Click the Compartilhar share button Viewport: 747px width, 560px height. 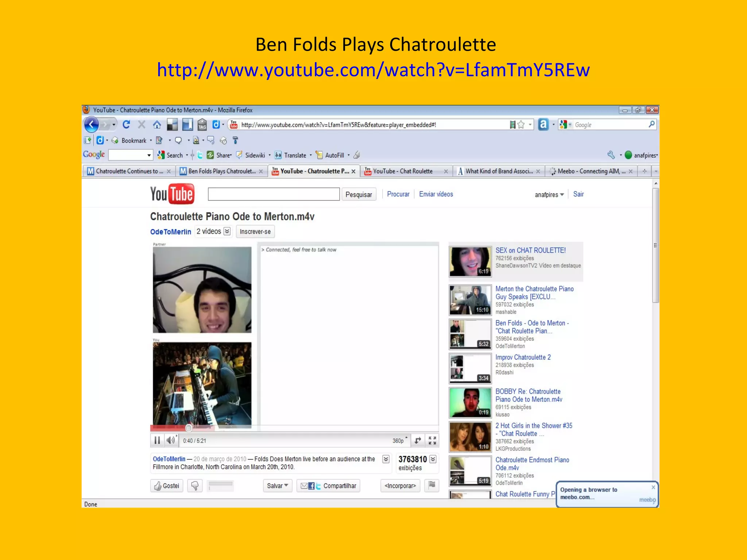pyautogui.click(x=328, y=486)
